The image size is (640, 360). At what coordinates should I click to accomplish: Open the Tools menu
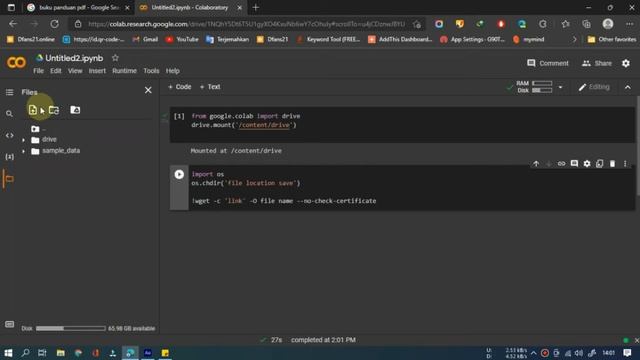click(x=151, y=71)
